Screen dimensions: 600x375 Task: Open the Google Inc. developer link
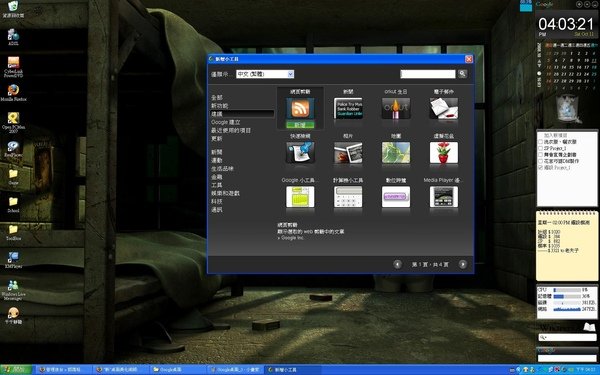click(x=292, y=238)
